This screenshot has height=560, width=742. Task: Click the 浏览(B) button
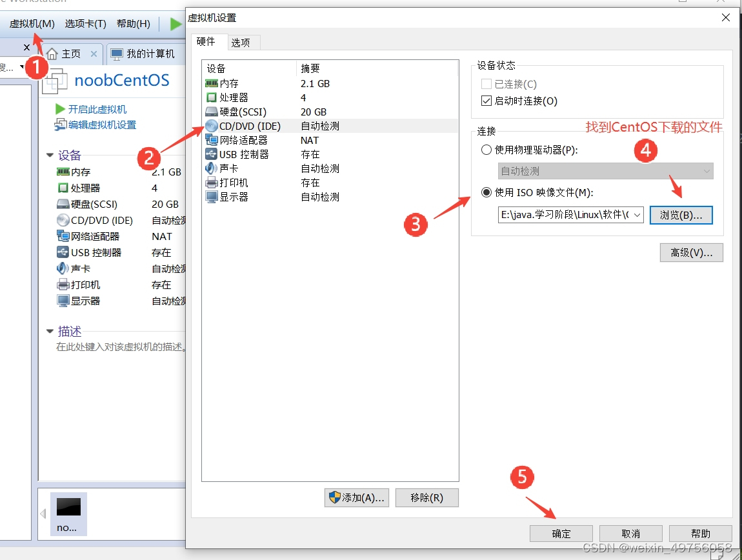(681, 215)
